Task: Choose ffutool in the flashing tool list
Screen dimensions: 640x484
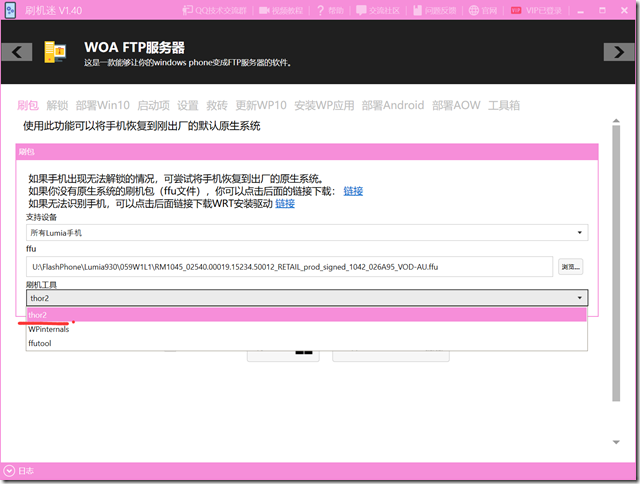Action: pos(41,344)
